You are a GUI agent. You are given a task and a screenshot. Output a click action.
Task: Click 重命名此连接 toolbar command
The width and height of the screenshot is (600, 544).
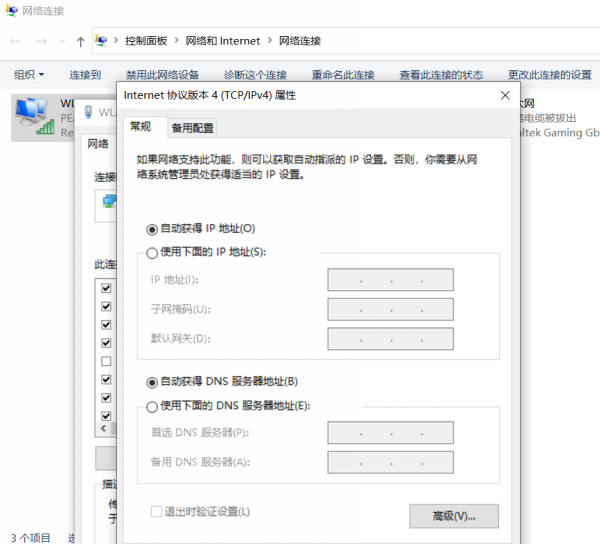[x=343, y=75]
